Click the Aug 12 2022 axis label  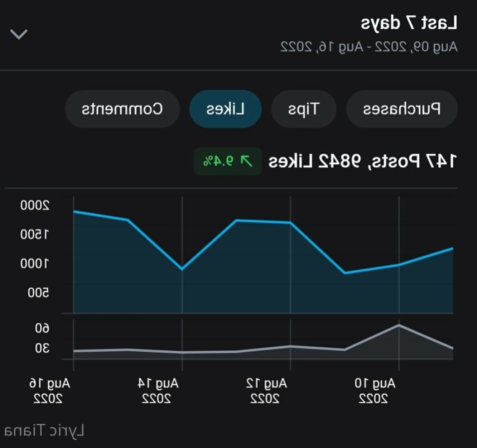tap(266, 391)
